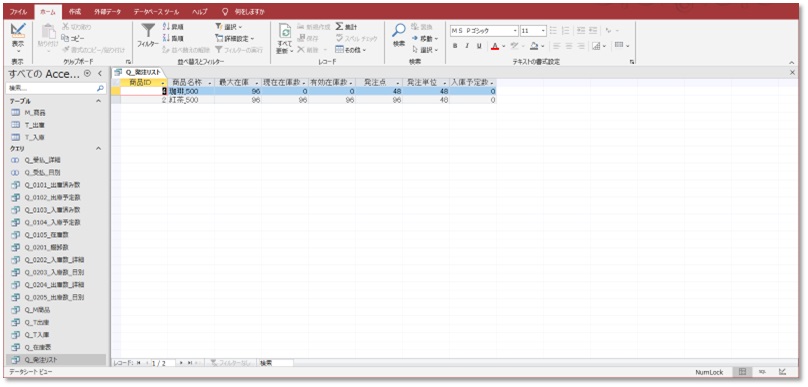Switch to the 外部データ tab
This screenshot has height=387, width=808.
[107, 11]
